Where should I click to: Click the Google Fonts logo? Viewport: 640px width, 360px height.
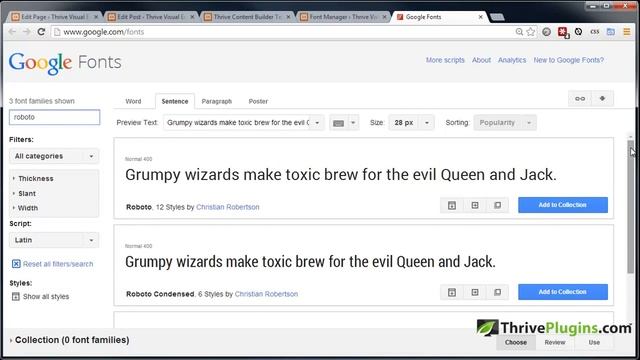(x=65, y=63)
